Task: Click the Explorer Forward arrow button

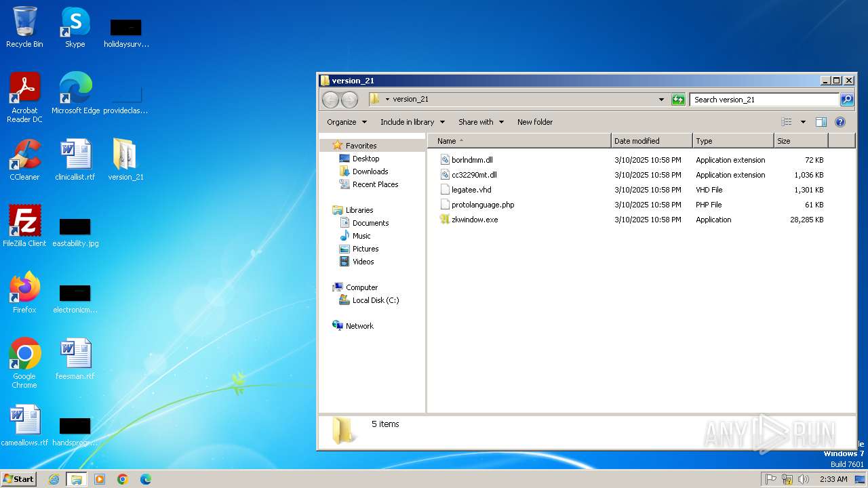Action: (x=349, y=100)
